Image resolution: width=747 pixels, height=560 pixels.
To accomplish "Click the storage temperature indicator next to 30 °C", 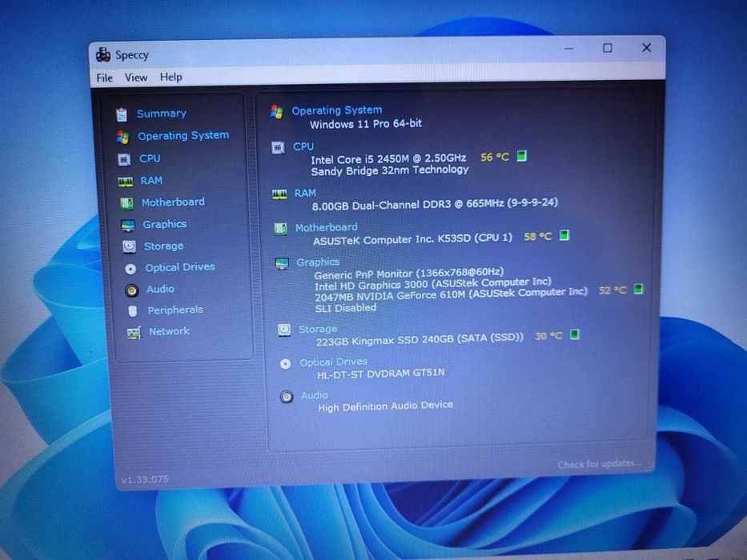I will (x=575, y=334).
